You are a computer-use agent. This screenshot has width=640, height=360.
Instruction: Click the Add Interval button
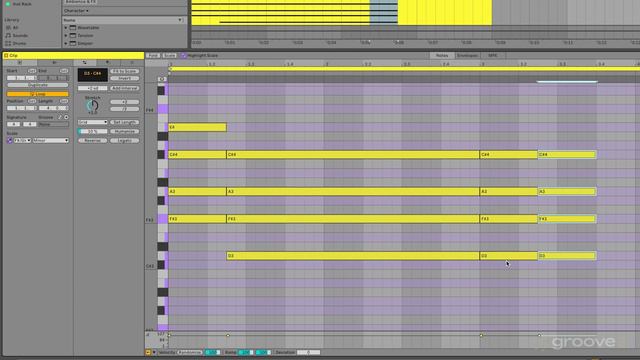tap(124, 88)
